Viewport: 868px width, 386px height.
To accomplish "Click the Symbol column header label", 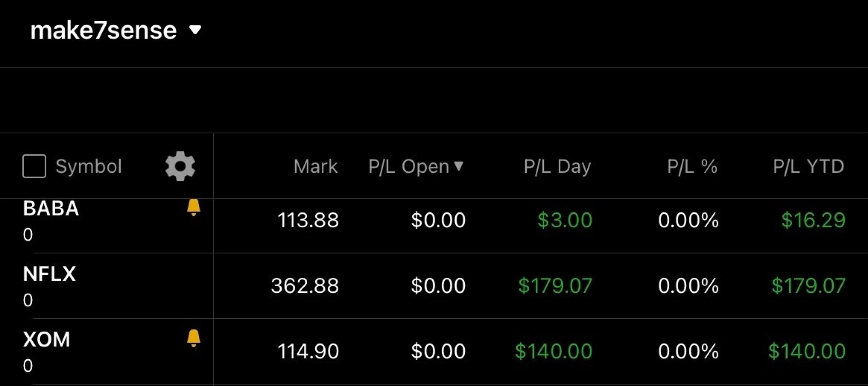I will point(89,166).
